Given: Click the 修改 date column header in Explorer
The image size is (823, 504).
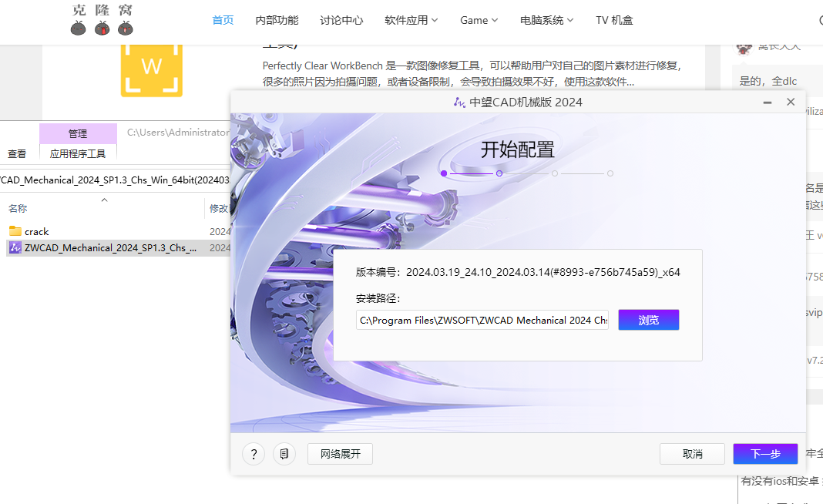Looking at the screenshot, I should (x=219, y=208).
